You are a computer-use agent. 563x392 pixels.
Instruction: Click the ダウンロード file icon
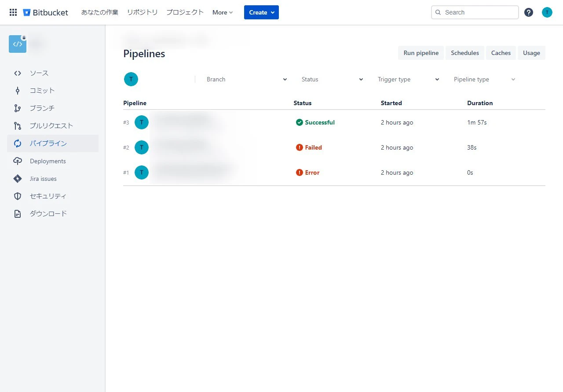tap(18, 214)
